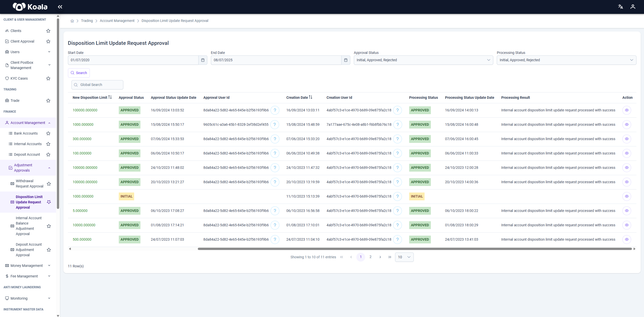The image size is (644, 317).
Task: Go to page 2 of results
Action: (370, 257)
